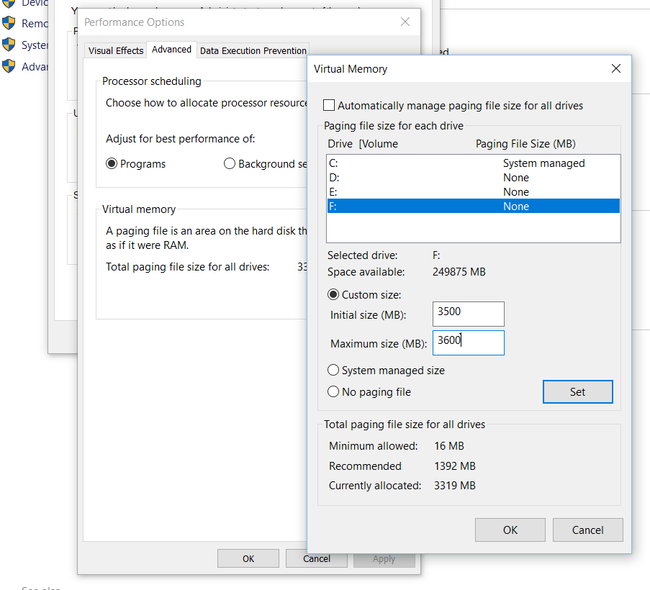Click the Advanced system settings shield icon
This screenshot has width=650, height=590.
9,67
